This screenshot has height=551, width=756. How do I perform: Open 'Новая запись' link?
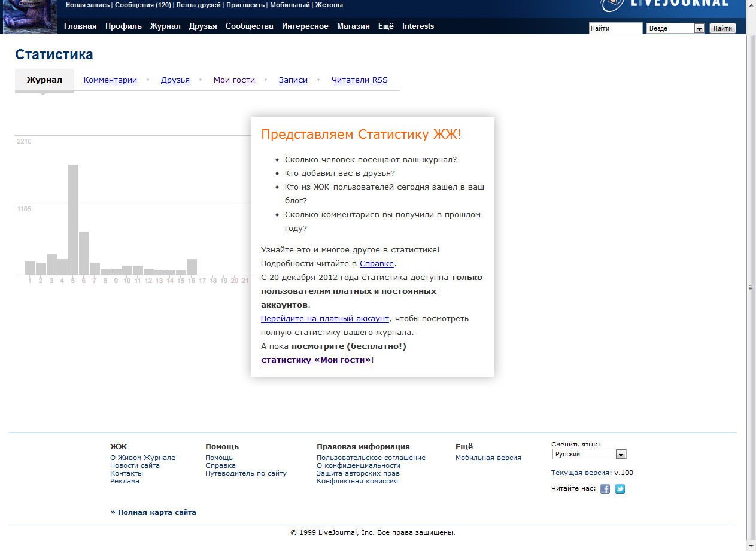click(x=87, y=5)
